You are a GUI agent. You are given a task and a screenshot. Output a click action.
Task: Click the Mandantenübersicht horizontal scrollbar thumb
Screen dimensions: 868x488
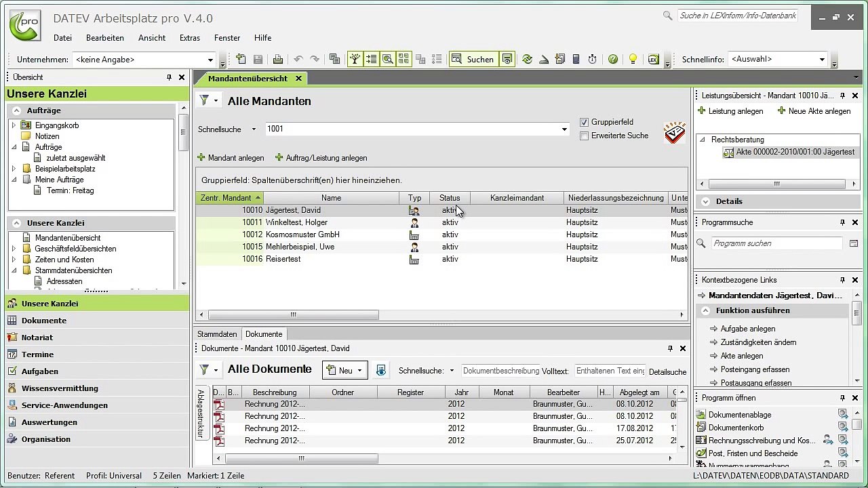click(293, 314)
